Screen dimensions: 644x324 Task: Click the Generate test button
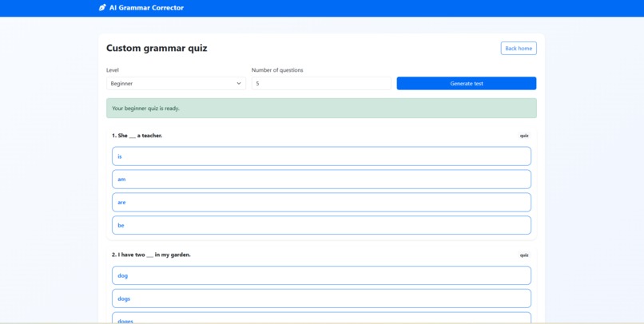(466, 83)
